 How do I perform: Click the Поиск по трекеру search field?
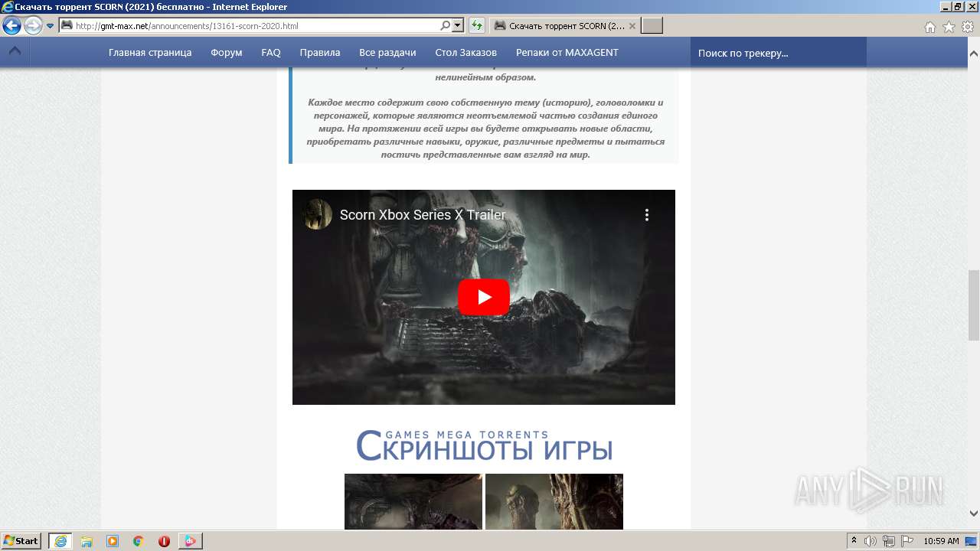[x=779, y=53]
